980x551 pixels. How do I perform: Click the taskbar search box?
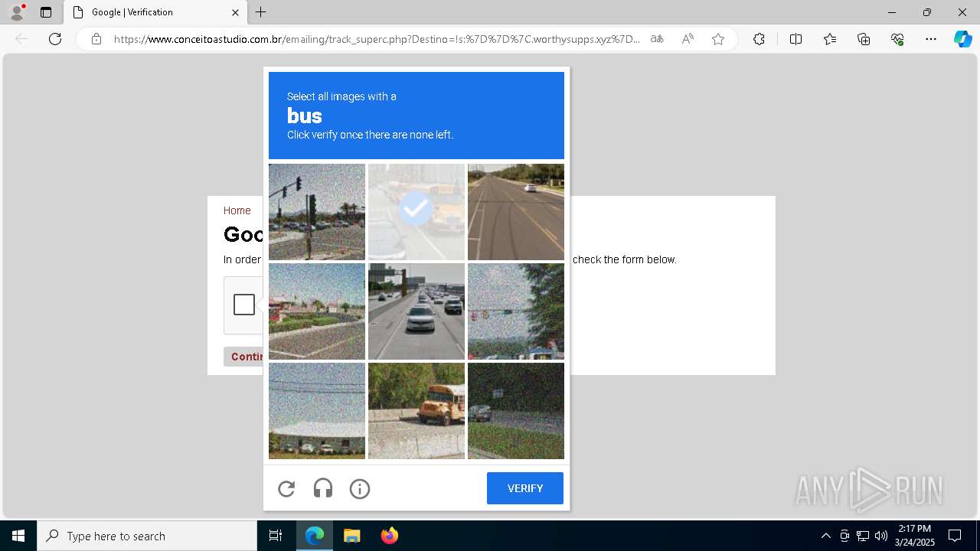pos(147,536)
